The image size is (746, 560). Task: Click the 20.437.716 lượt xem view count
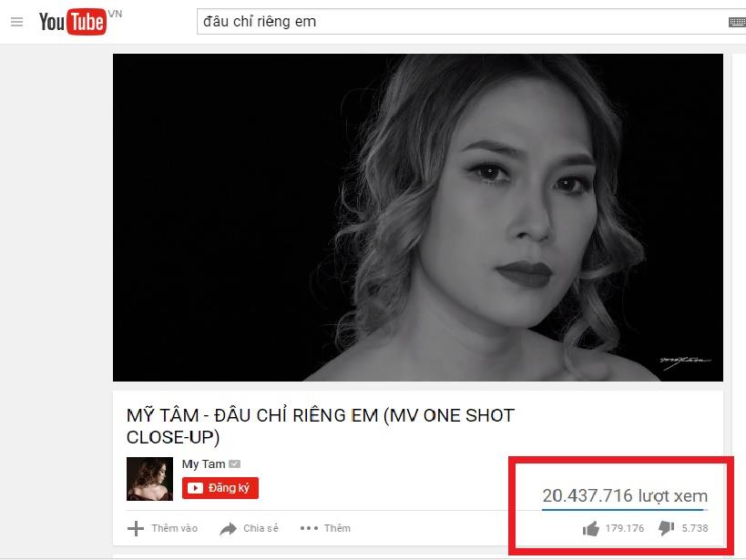click(625, 495)
